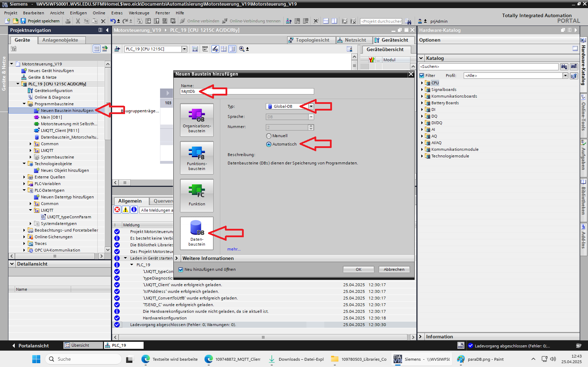588x367 pixels.
Task: Click the open project toolbar icon
Action: point(15,21)
